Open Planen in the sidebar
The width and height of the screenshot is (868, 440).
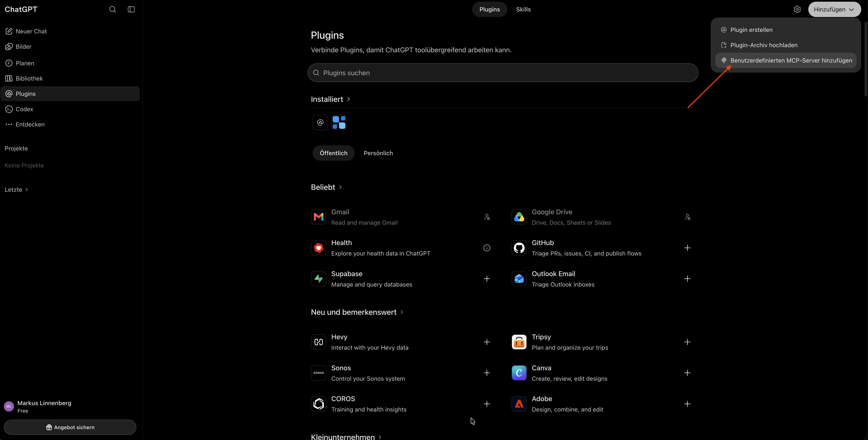[70, 63]
